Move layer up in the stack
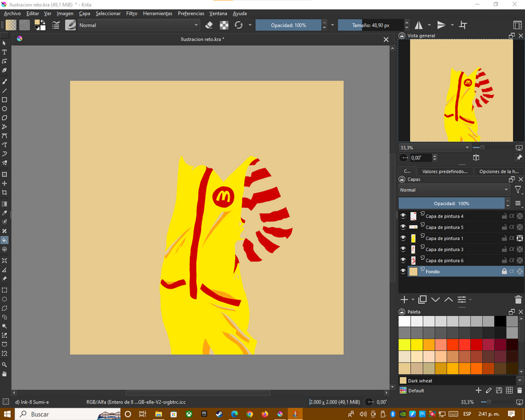Viewport: 525px width, 420px height. click(x=448, y=300)
